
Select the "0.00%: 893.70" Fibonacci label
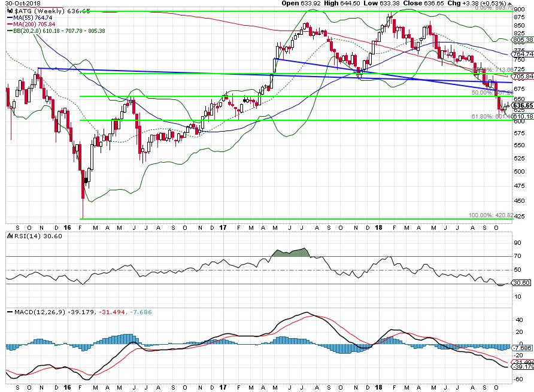pos(494,8)
